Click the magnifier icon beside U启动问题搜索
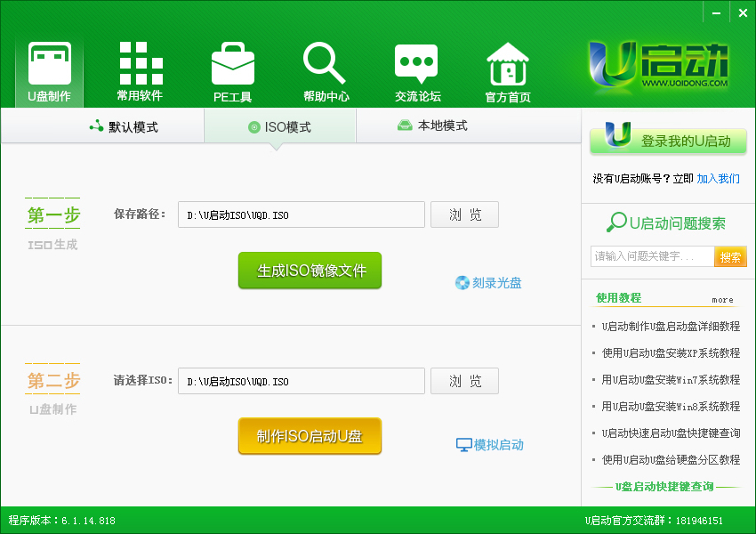The height and width of the screenshot is (534, 756). click(x=616, y=222)
